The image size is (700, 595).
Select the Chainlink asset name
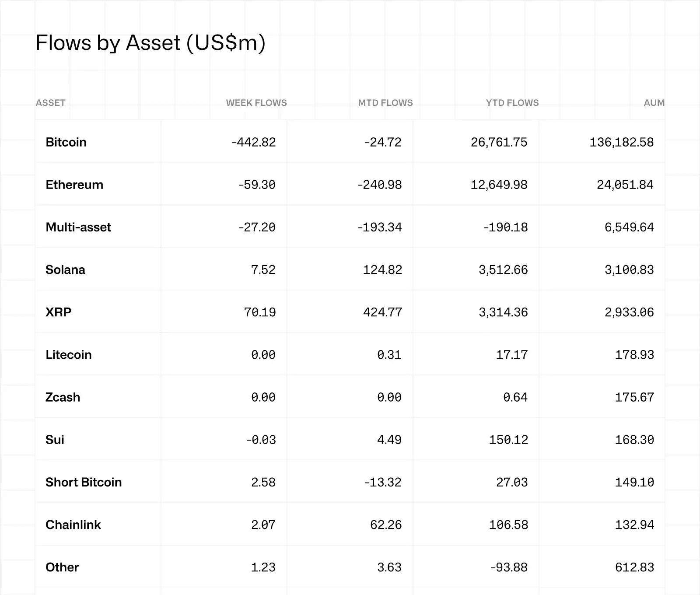73,525
